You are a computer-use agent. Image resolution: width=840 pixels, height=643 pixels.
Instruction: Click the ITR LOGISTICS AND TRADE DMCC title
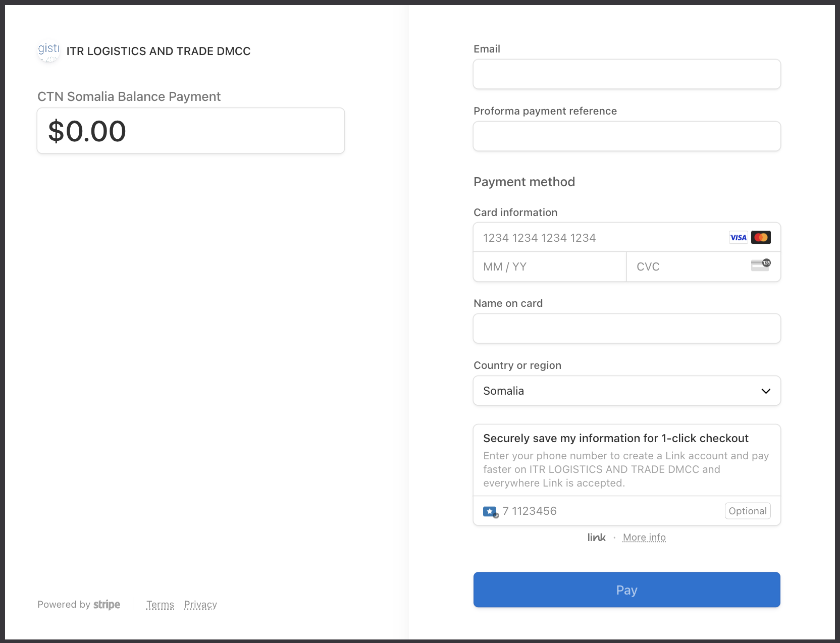coord(159,51)
